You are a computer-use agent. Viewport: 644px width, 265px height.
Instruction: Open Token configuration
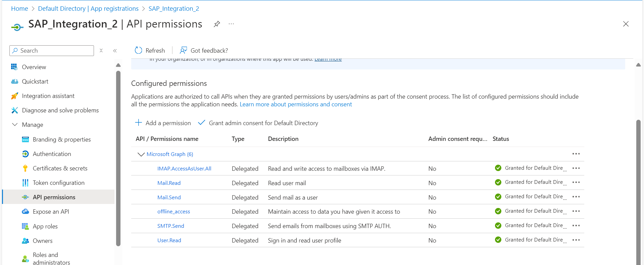(x=58, y=183)
